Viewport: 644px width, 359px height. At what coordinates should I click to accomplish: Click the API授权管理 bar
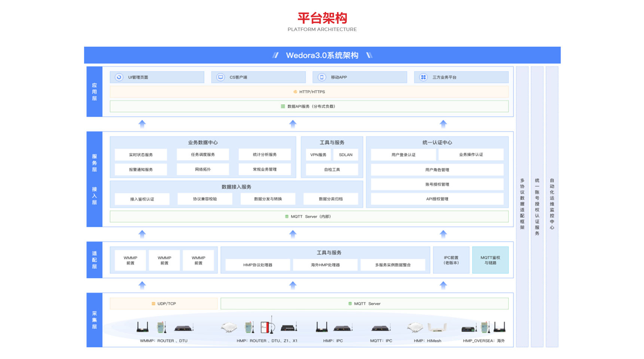point(437,199)
